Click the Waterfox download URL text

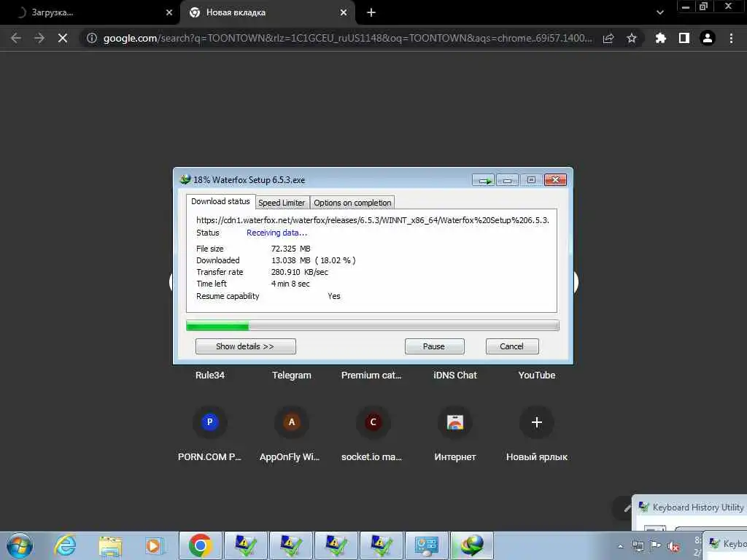(373, 220)
